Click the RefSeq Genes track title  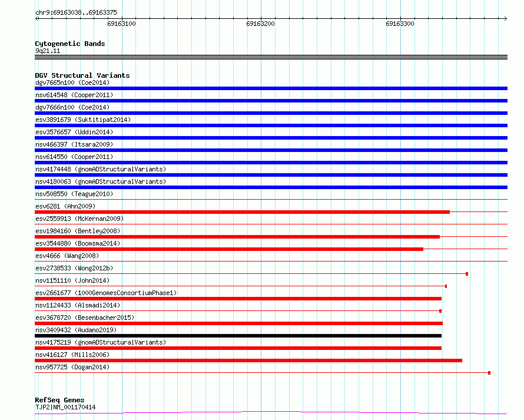click(x=59, y=400)
